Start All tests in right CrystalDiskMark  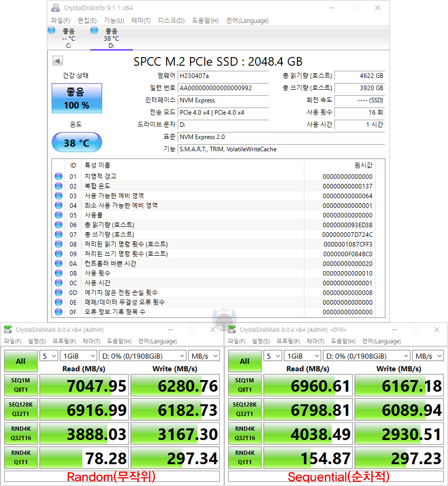(x=245, y=361)
